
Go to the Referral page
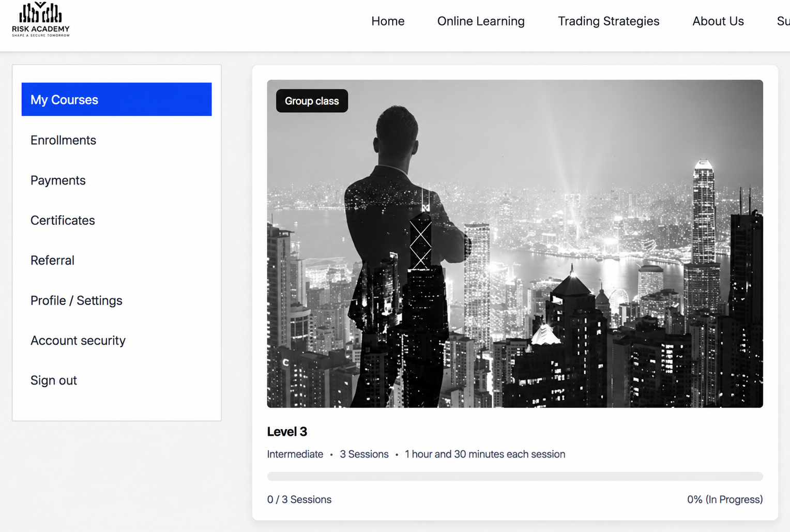click(x=52, y=260)
